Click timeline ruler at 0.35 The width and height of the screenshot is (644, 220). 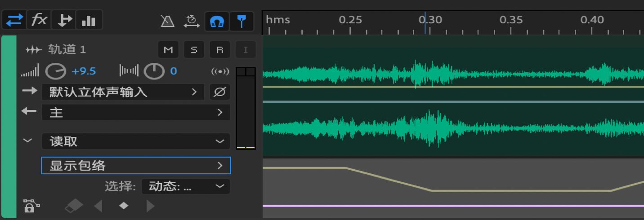[511, 20]
